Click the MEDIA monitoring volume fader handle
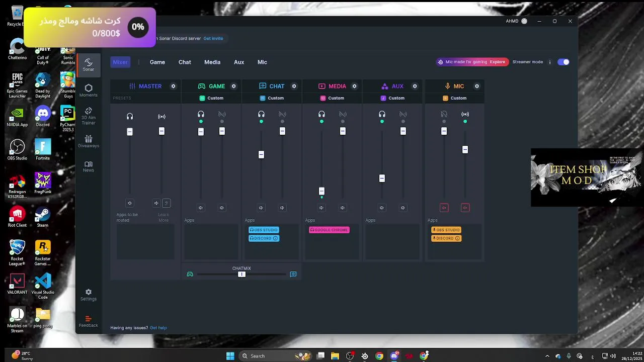The image size is (644, 362). 321,191
